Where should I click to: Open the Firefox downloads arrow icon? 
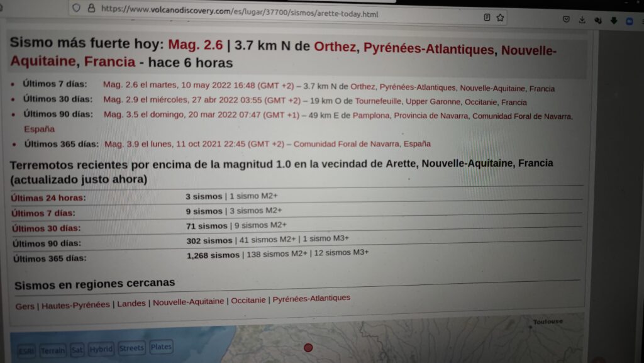(x=582, y=20)
